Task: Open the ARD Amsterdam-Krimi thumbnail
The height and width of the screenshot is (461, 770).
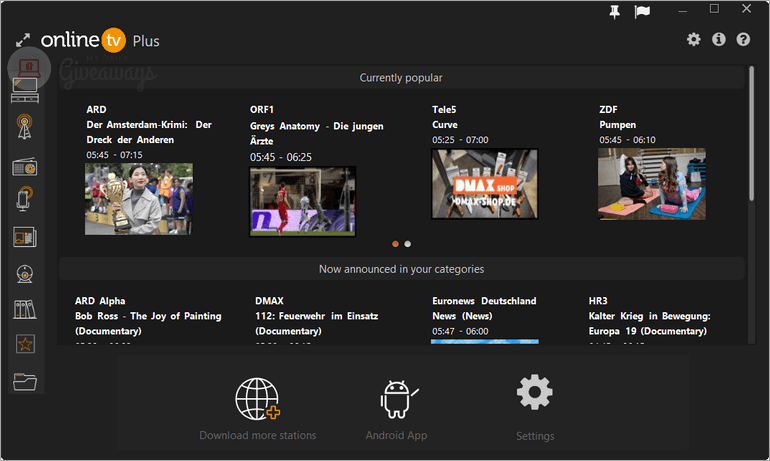Action: click(x=138, y=199)
